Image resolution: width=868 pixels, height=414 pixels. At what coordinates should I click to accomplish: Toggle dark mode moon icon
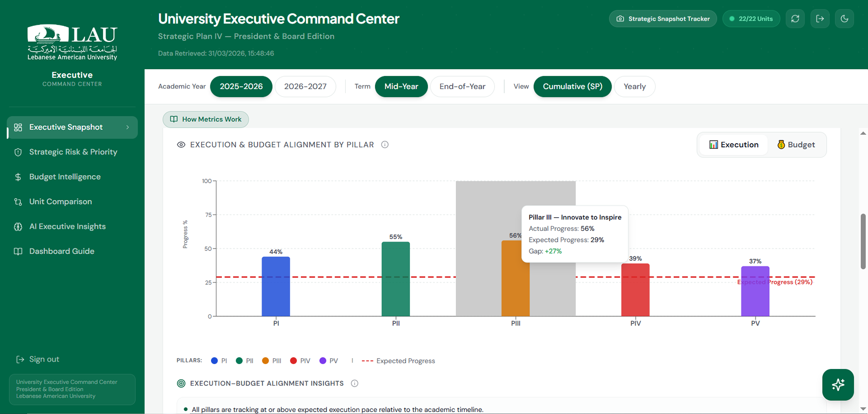coord(844,19)
